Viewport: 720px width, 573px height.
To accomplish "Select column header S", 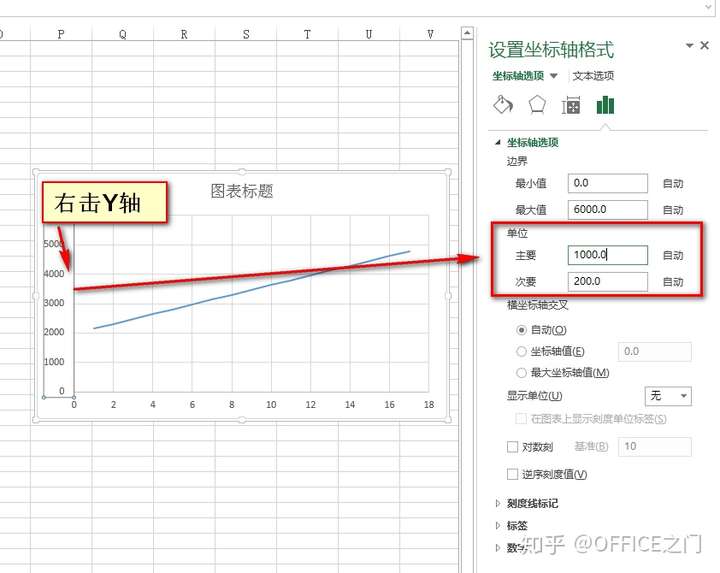I will click(x=246, y=34).
